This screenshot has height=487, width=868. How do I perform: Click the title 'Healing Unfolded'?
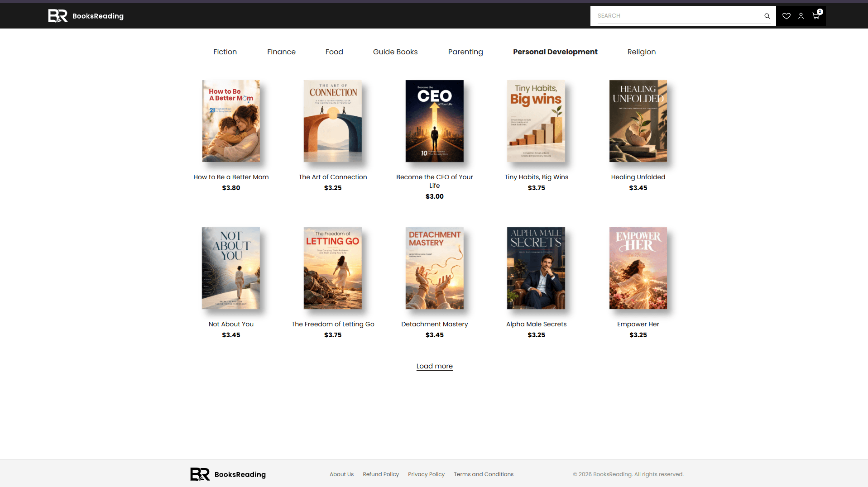[x=638, y=177]
